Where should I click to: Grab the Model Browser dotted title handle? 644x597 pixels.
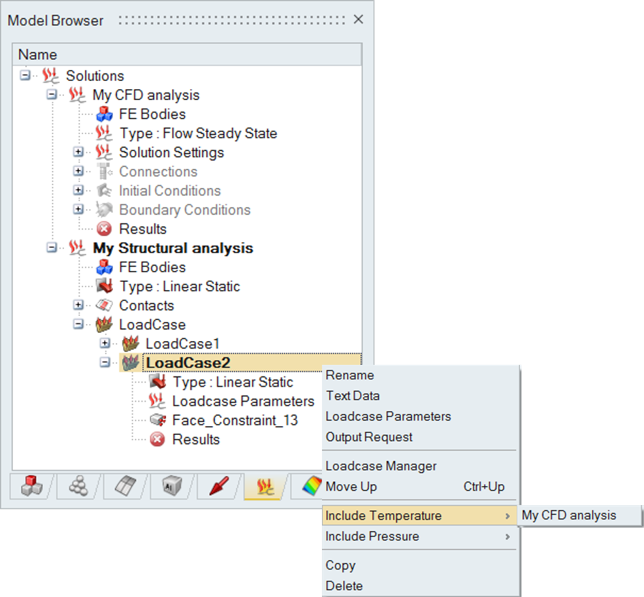coord(232,20)
